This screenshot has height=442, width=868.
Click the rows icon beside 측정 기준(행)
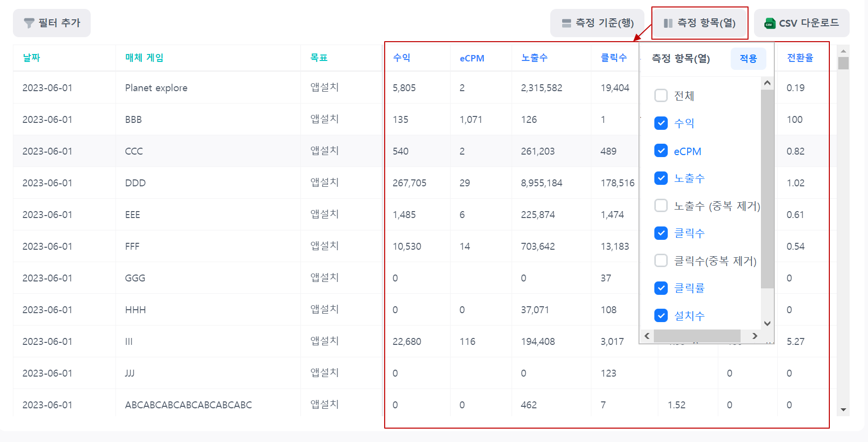[567, 23]
